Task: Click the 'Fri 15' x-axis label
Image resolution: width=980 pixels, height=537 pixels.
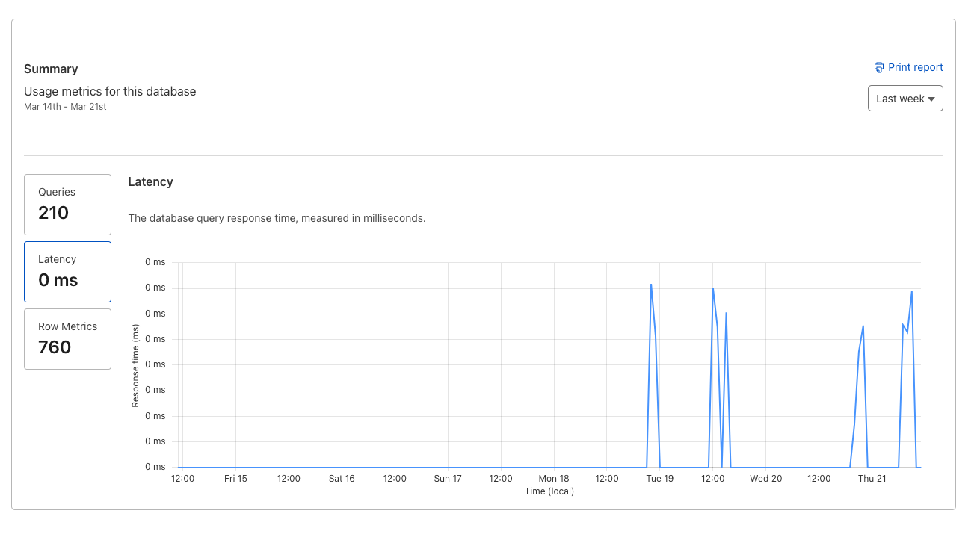Action: [x=235, y=479]
